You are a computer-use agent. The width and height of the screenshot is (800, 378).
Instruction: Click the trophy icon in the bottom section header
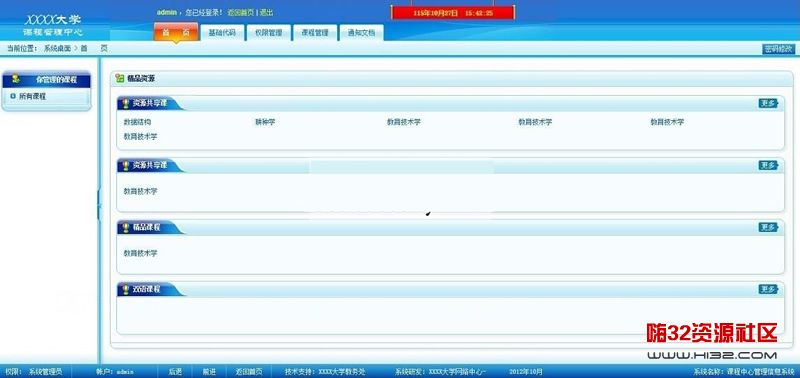[126, 289]
